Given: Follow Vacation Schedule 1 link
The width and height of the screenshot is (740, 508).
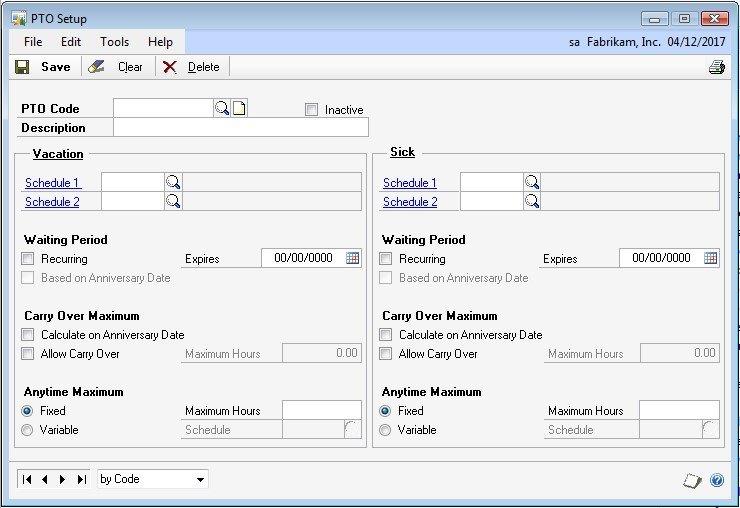Looking at the screenshot, I should pos(52,183).
